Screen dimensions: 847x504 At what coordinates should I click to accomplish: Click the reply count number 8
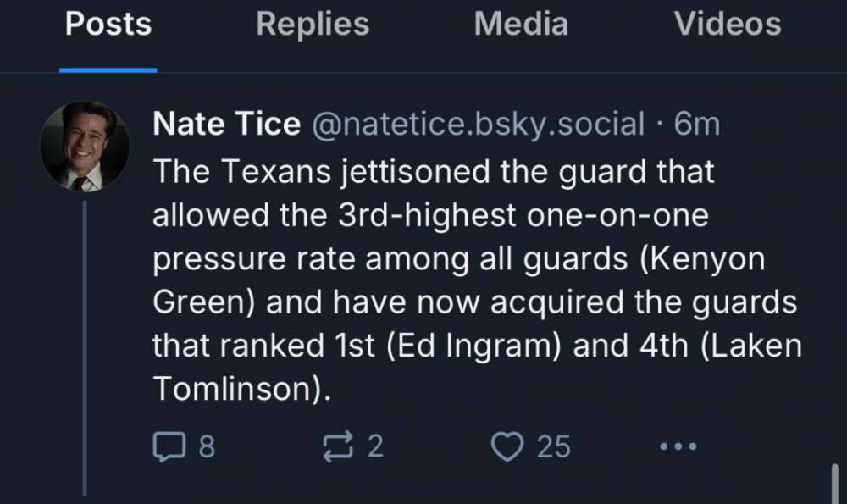(x=207, y=446)
